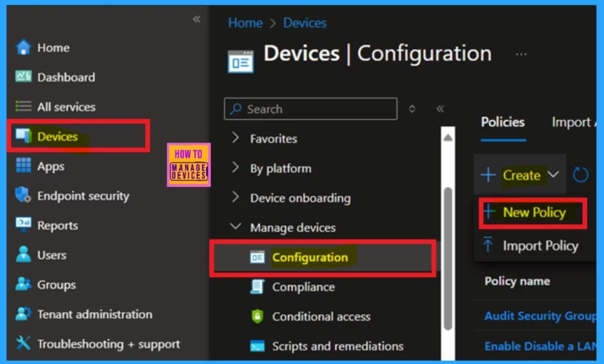Image resolution: width=604 pixels, height=364 pixels.
Task: Follow the Home breadcrumb link
Action: [x=245, y=23]
